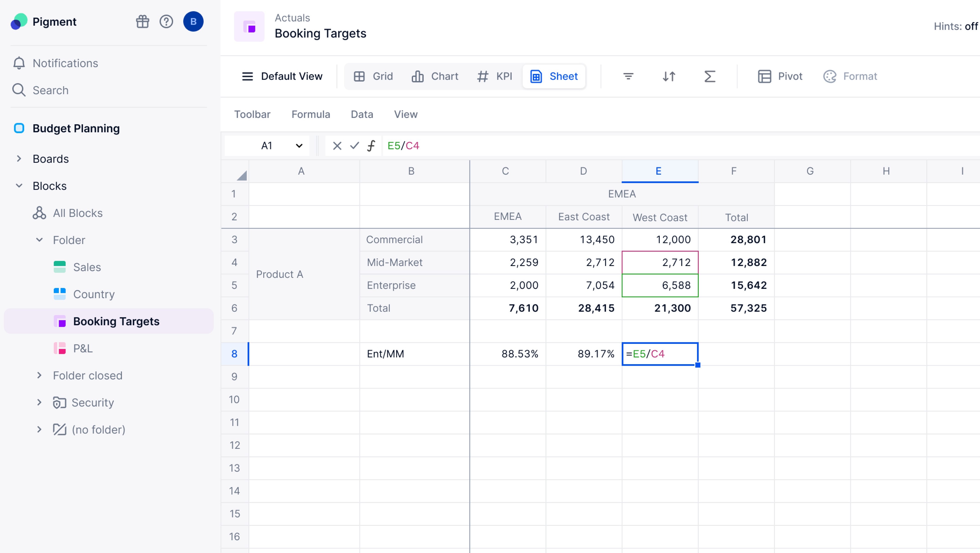Viewport: 980px width, 553px height.
Task: Insert a function using the fx icon
Action: [x=371, y=146]
